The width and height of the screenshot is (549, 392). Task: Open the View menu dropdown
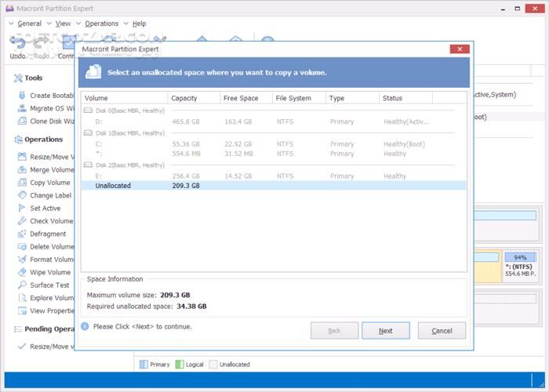point(63,24)
